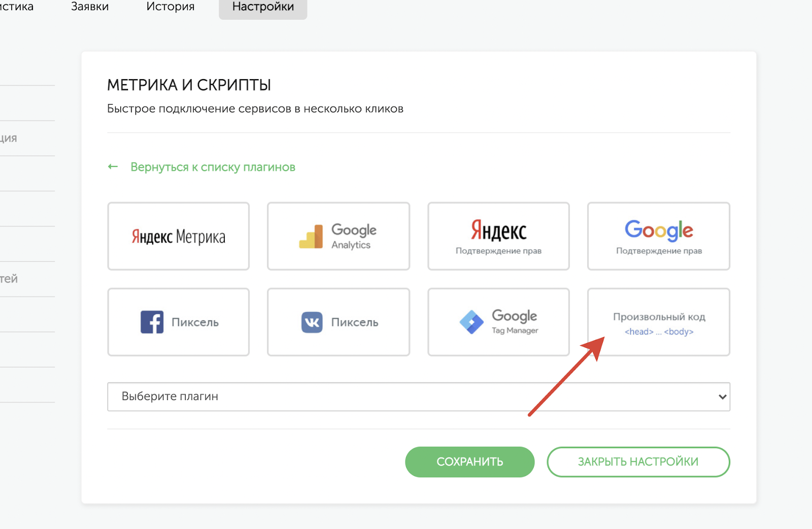Open the История tab
The image size is (812, 529).
pyautogui.click(x=170, y=7)
